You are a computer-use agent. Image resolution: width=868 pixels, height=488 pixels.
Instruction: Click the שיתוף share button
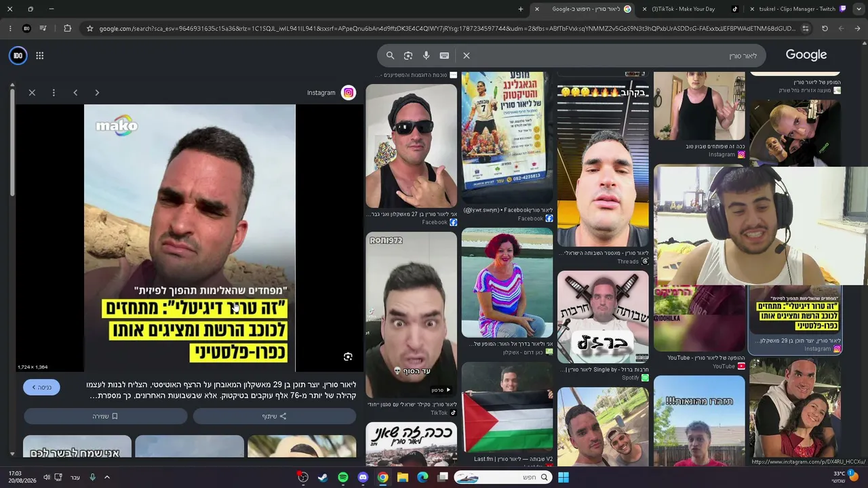[x=274, y=416]
